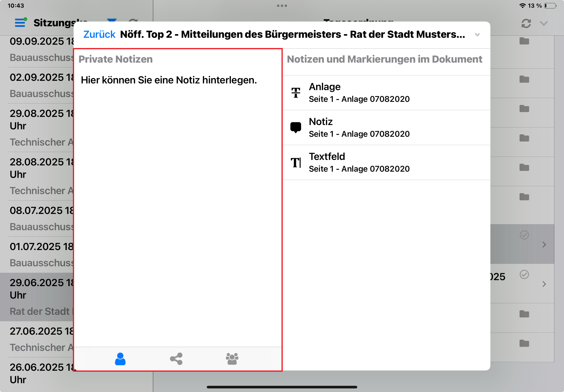Open the sidebar hamburger menu
Screen dimensions: 564x392
pyautogui.click(x=20, y=23)
